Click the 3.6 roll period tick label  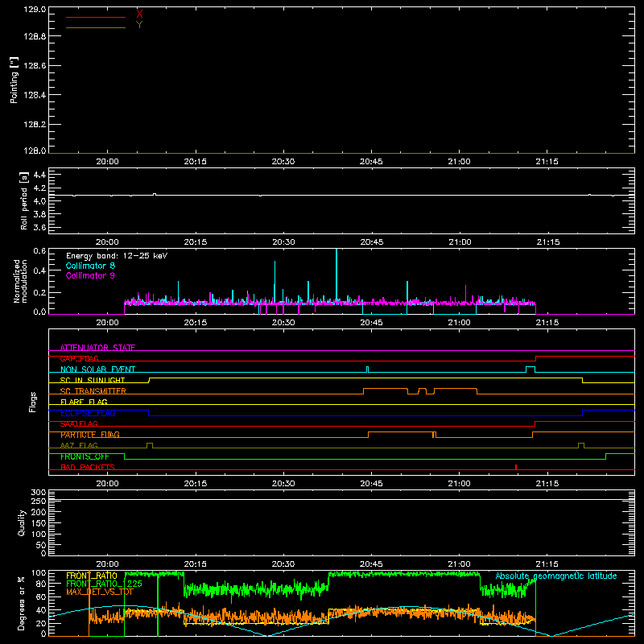39,227
